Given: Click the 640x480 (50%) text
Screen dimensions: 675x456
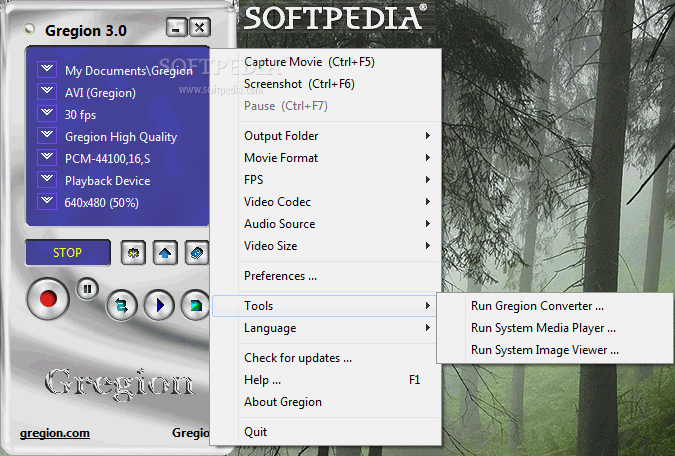Looking at the screenshot, I should coord(102,203).
